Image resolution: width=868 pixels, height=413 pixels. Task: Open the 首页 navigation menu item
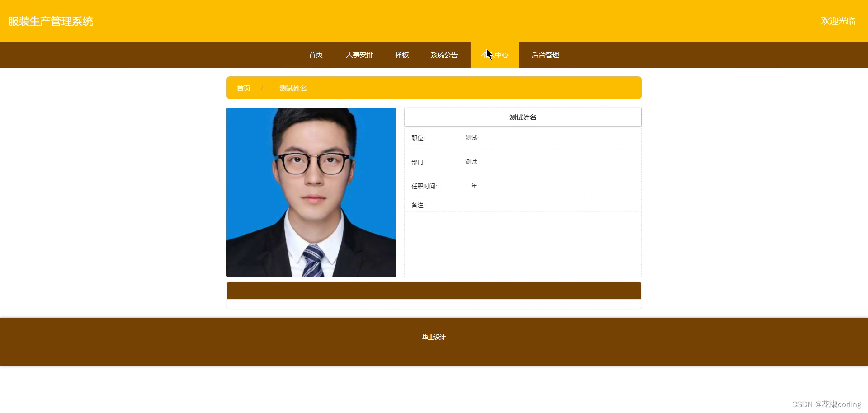pos(315,55)
